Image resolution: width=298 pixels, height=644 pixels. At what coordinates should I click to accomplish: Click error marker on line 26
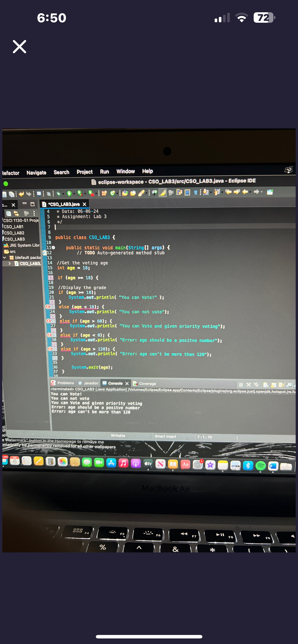click(49, 321)
